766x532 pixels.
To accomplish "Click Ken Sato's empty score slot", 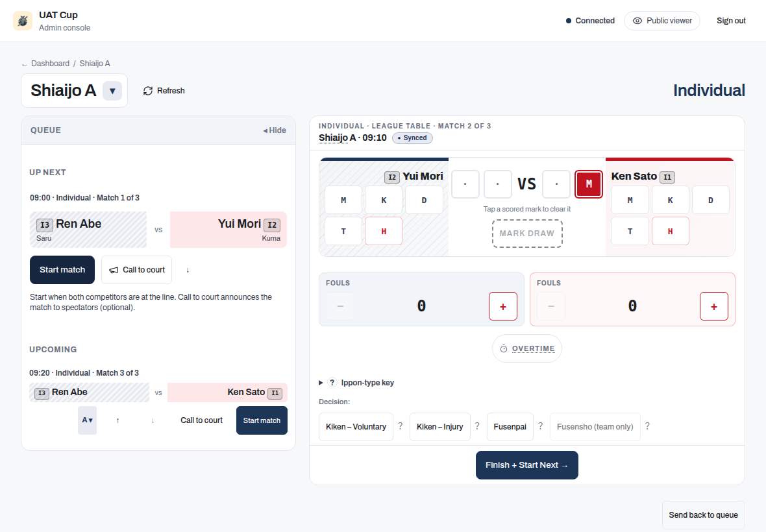I will [556, 184].
